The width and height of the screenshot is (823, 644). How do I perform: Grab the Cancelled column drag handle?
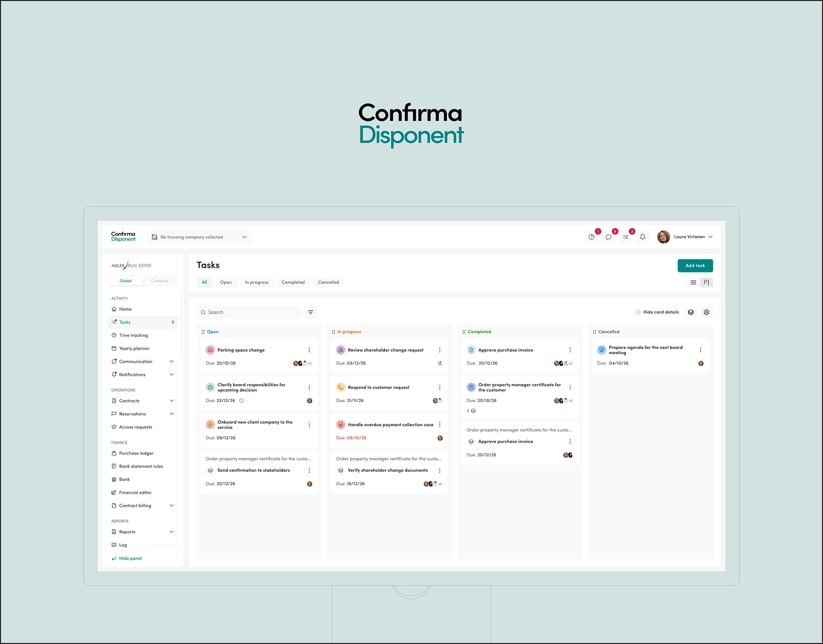coord(594,332)
